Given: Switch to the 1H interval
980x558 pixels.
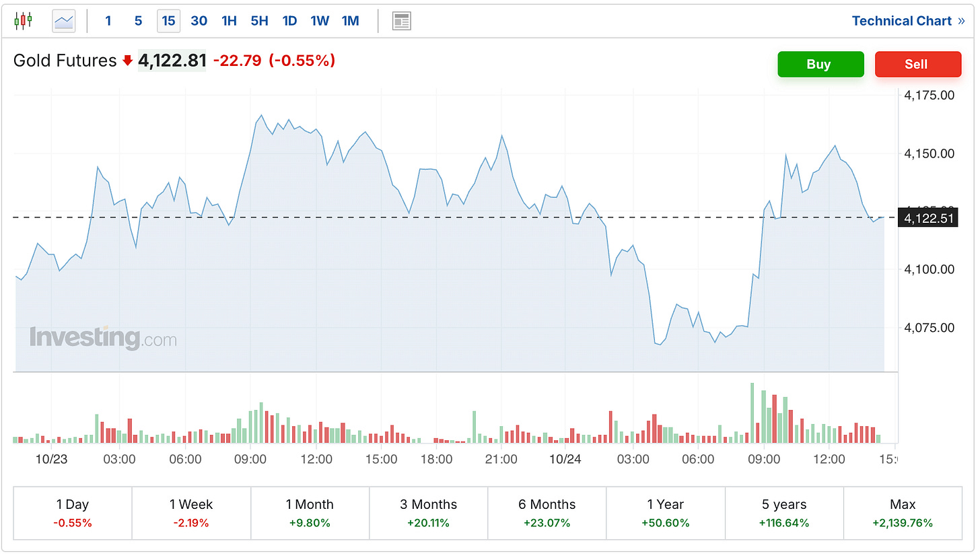Looking at the screenshot, I should coord(229,21).
